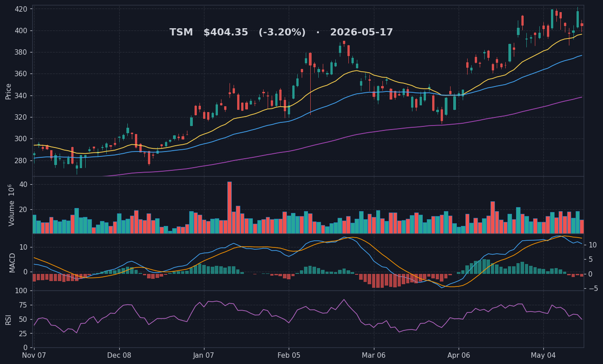Click the 320 price tick label
603x364 pixels.
[22, 117]
